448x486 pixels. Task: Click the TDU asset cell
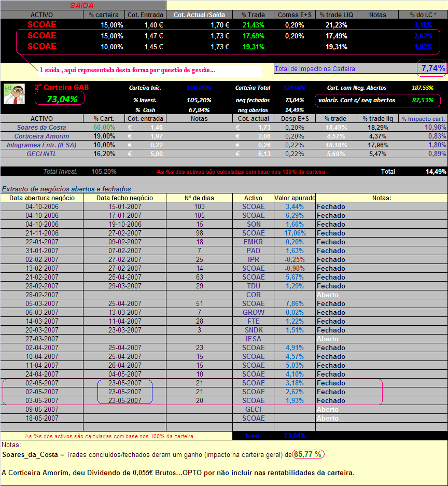254,286
